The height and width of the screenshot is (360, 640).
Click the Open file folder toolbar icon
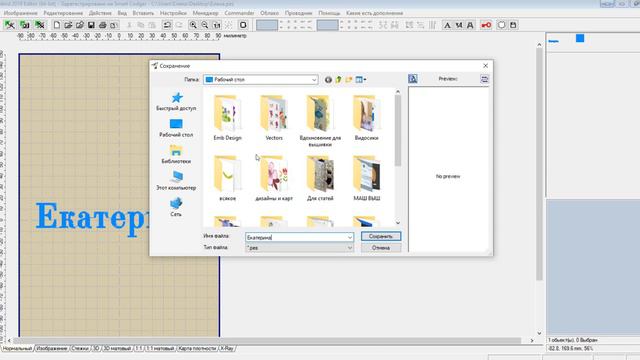tap(68, 25)
